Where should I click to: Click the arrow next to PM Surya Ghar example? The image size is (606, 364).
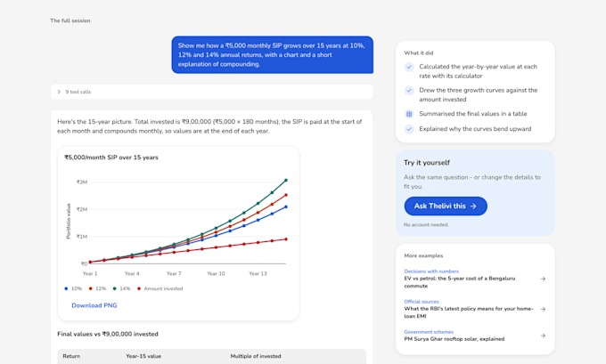tap(543, 336)
